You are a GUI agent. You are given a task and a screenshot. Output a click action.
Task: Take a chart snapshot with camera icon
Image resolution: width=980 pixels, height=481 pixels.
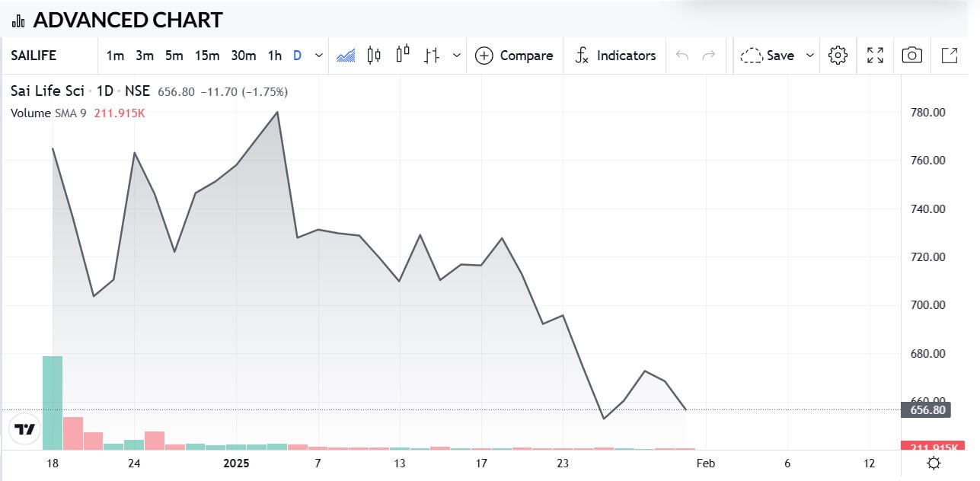click(912, 56)
